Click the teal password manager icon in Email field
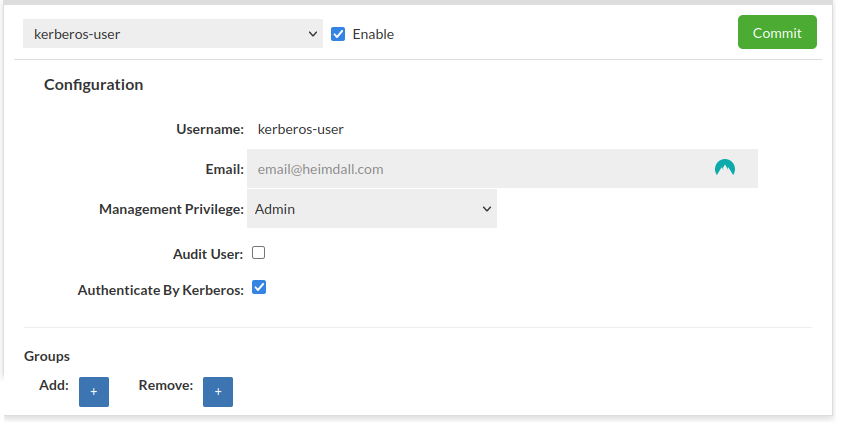The width and height of the screenshot is (843, 438). pos(725,168)
